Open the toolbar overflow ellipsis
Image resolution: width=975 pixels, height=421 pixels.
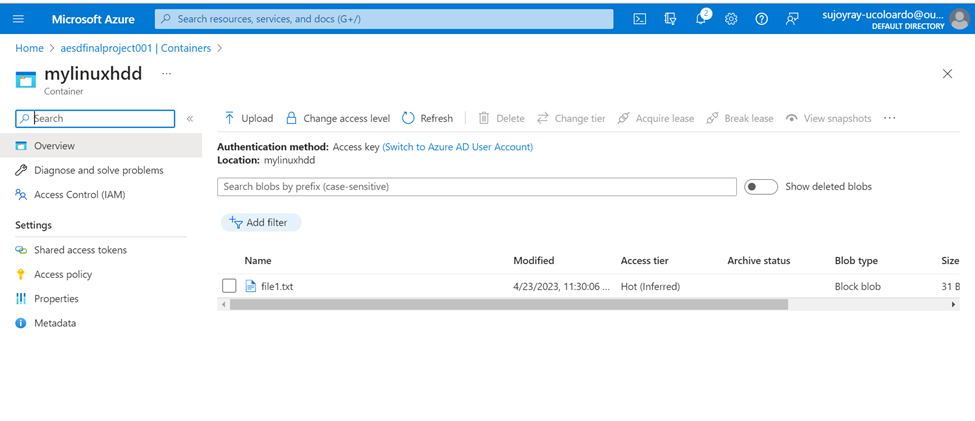(x=889, y=118)
